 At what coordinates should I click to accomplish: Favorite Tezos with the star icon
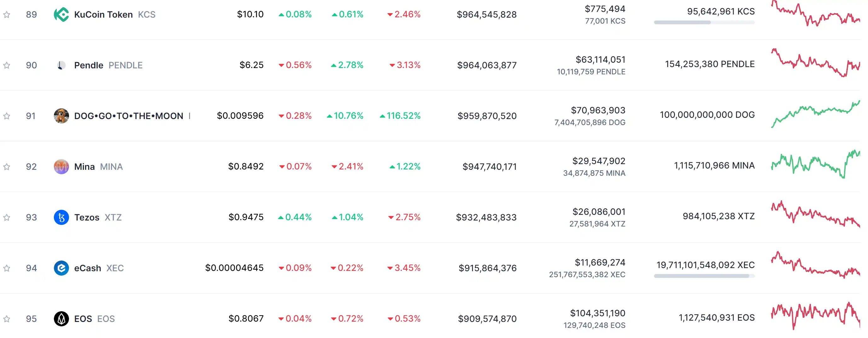(7, 217)
